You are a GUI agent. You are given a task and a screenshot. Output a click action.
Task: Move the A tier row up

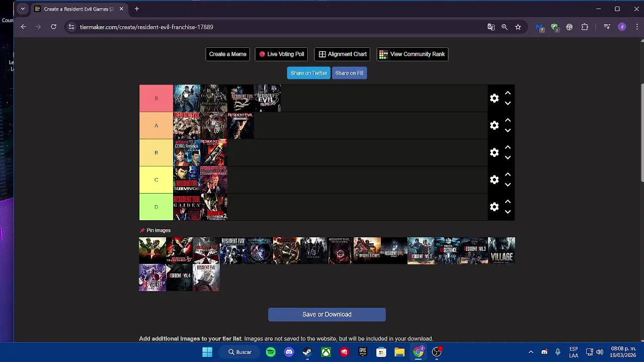pos(508,120)
